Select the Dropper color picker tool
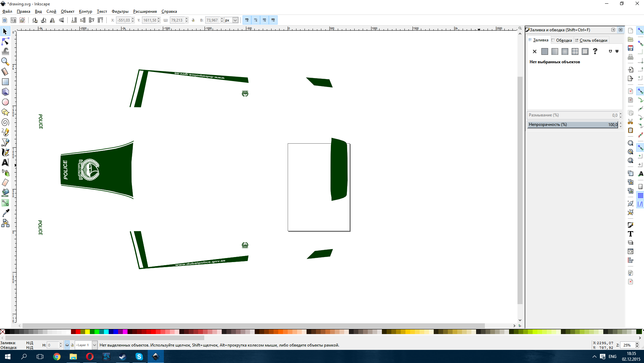 click(5, 213)
